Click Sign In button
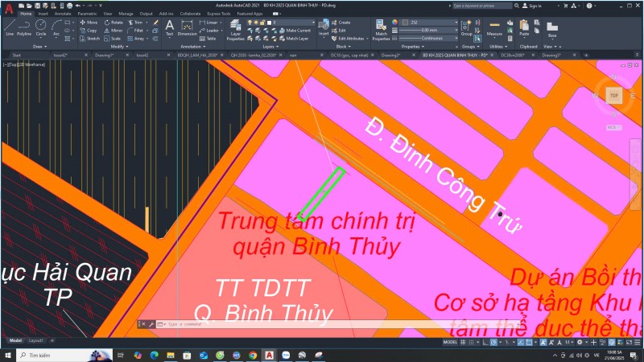Screen dimensions: 644x362 532,6
